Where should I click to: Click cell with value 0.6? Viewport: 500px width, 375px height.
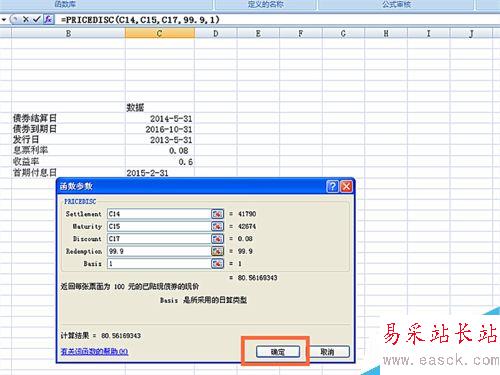tap(160, 162)
